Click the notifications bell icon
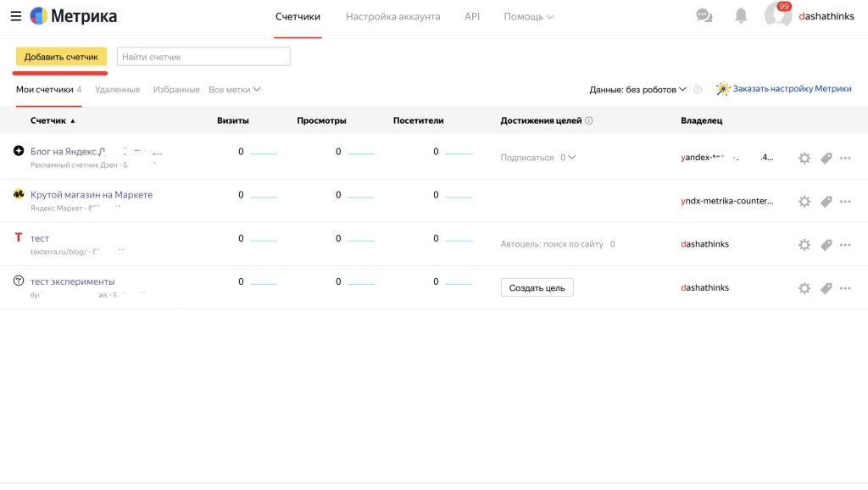The height and width of the screenshot is (490, 868). (741, 16)
